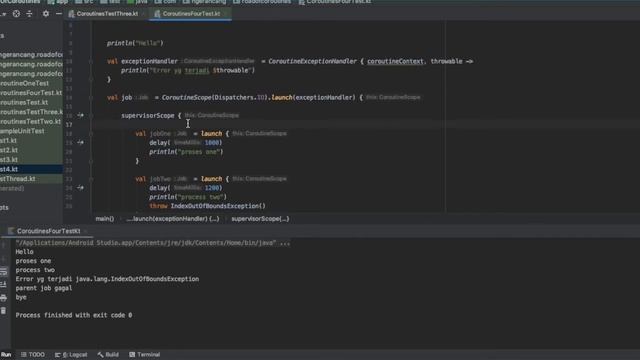640x360 pixels.
Task: Hide the project panel with minus icon
Action: pyautogui.click(x=59, y=14)
